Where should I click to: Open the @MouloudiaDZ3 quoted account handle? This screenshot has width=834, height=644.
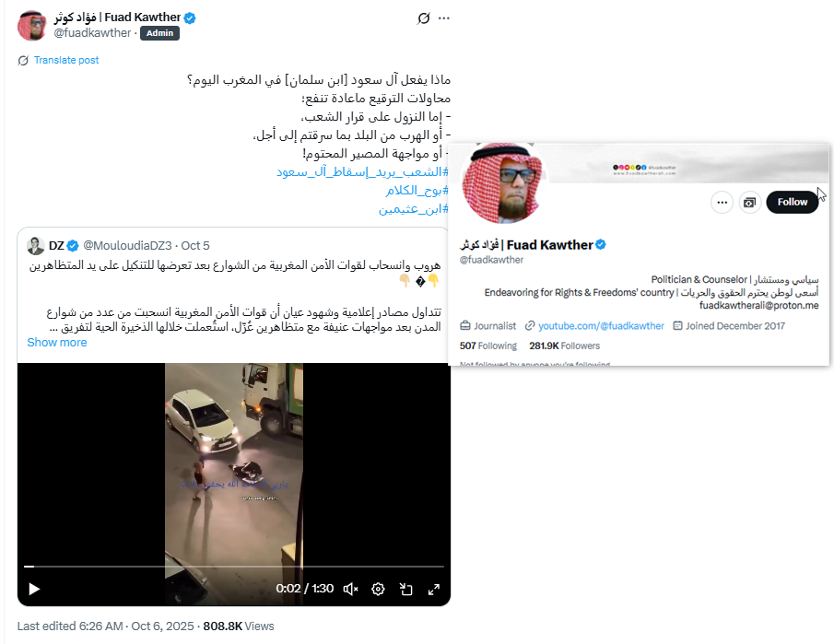[128, 246]
